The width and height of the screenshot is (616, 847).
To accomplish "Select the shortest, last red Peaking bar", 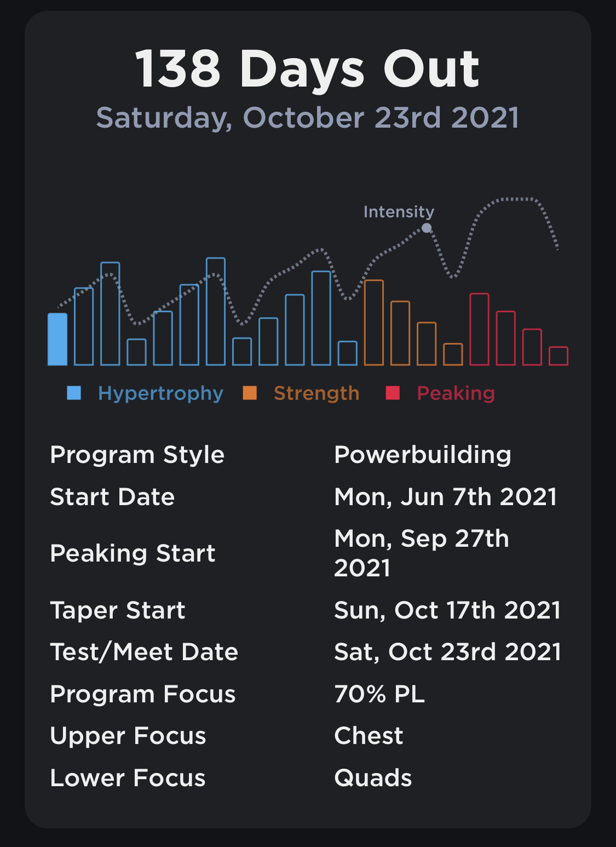I will click(559, 356).
